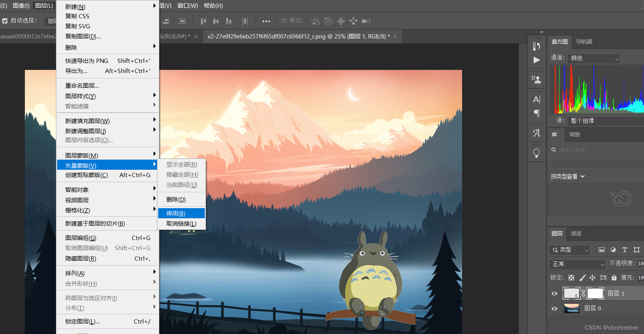Screen dimensions: 644x334
Task: Choose 删除(D) in the vector mask submenu
Action: (x=182, y=199)
